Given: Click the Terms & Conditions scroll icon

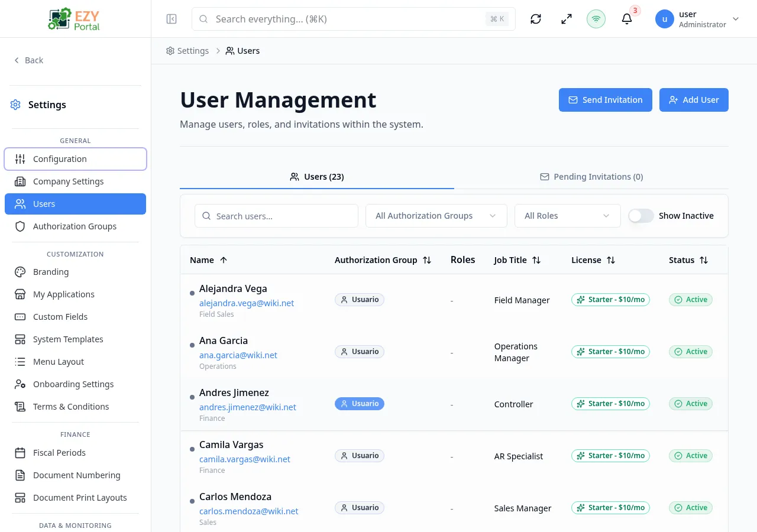Looking at the screenshot, I should pyautogui.click(x=20, y=407).
